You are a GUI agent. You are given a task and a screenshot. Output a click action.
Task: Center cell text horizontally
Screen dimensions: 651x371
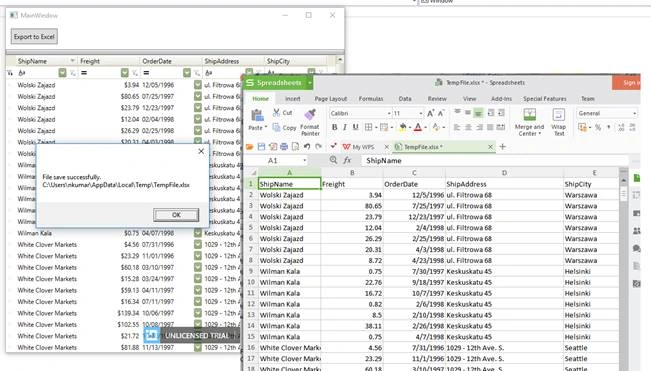click(x=468, y=127)
